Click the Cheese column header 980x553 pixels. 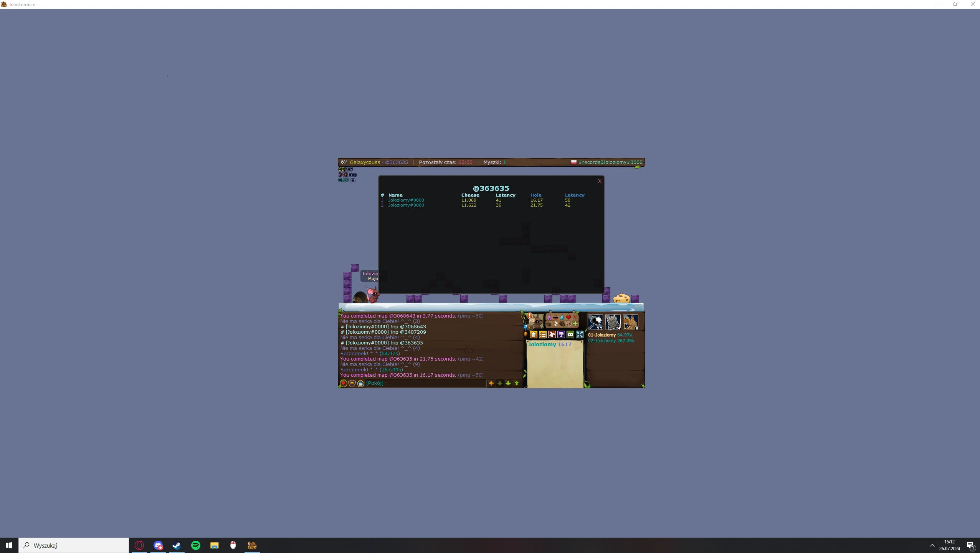(470, 195)
